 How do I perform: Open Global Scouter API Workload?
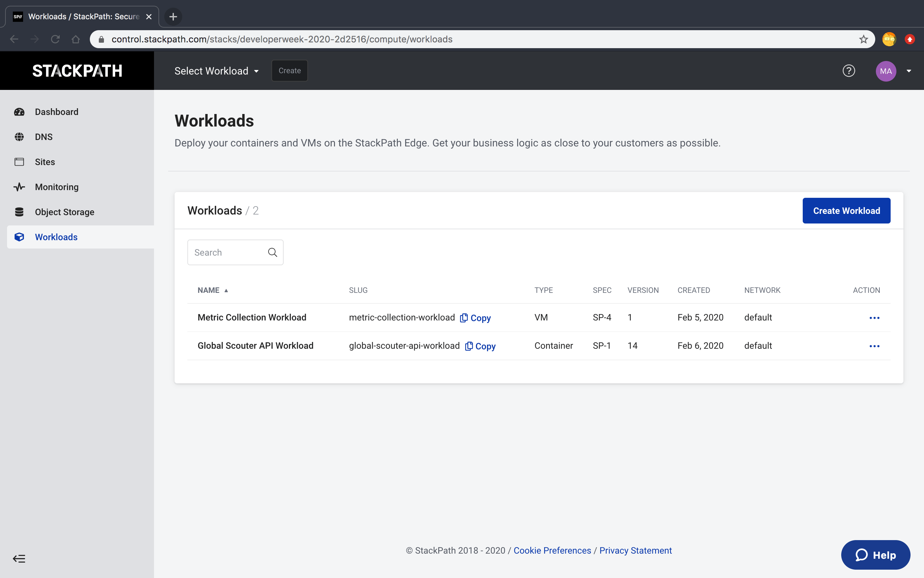tap(255, 346)
